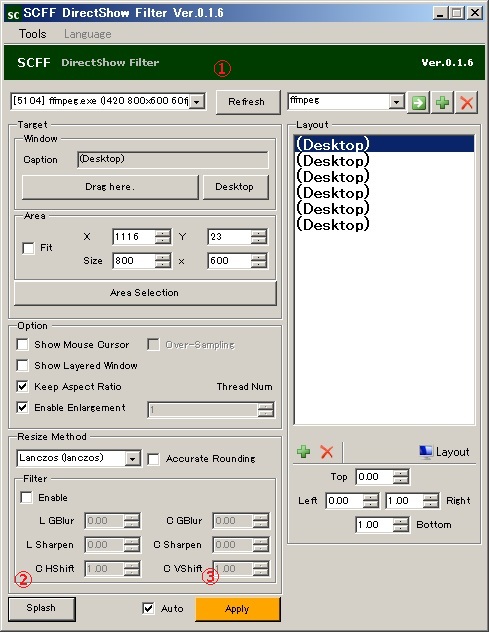Viewport: 489px width, 632px height.
Task: Enable Show Mouse Cursor checkbox
Action: coord(23,345)
